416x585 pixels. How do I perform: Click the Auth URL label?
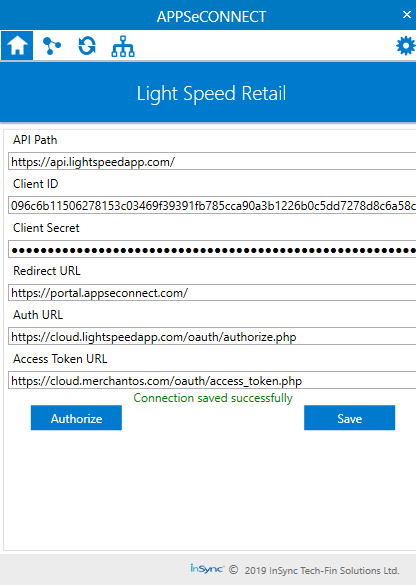tap(38, 315)
